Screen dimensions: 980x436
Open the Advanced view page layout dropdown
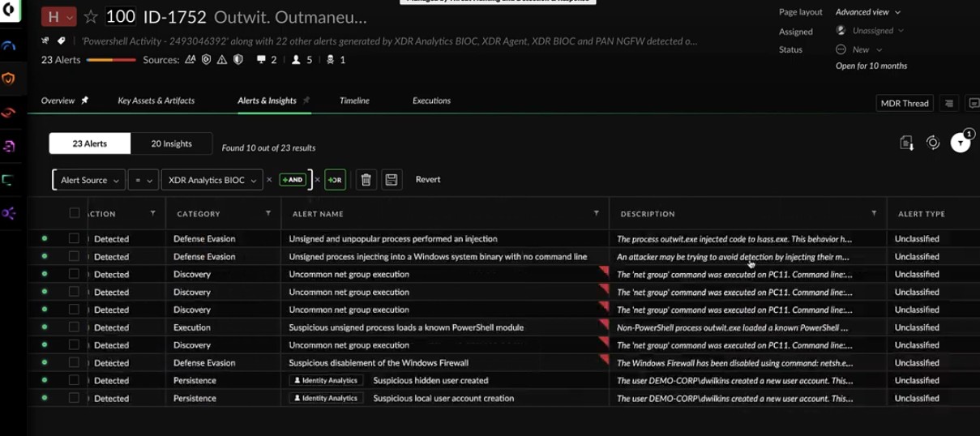point(867,12)
